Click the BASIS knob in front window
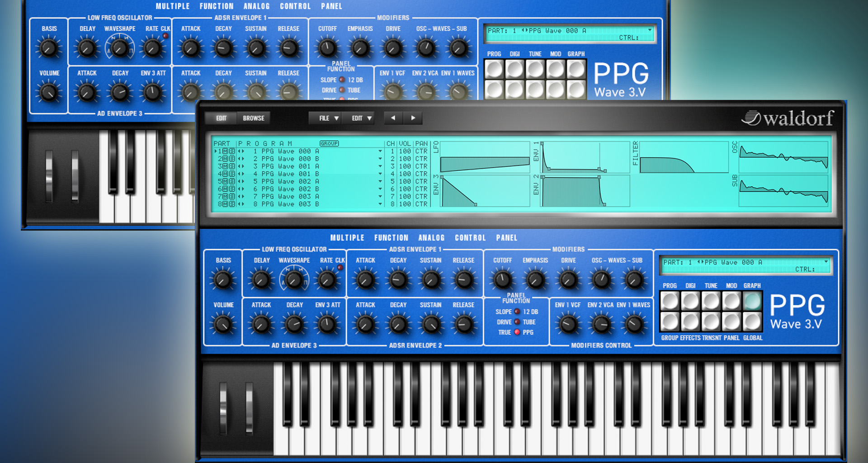The width and height of the screenshot is (868, 463). (x=223, y=280)
